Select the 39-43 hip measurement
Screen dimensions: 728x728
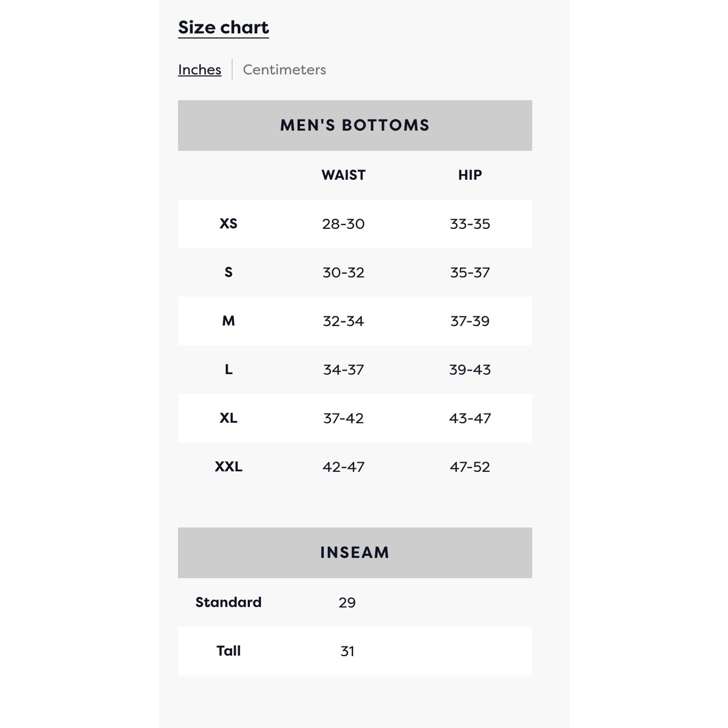point(470,369)
